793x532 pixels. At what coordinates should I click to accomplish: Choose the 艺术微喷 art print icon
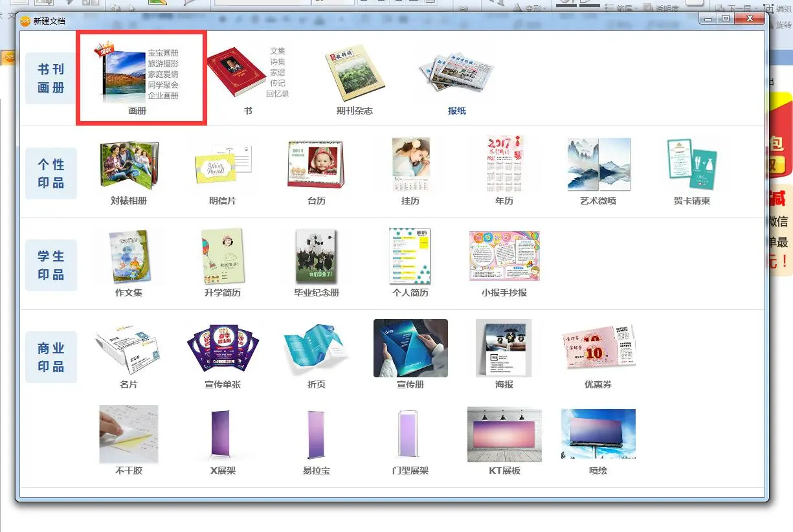tap(598, 164)
